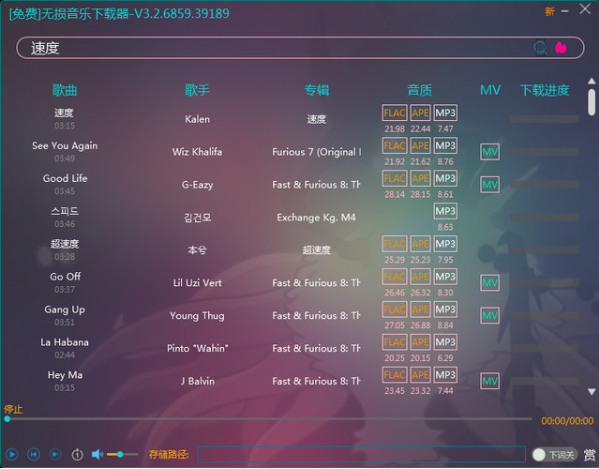Click the play button at bottom
The image size is (599, 469).
12,454
